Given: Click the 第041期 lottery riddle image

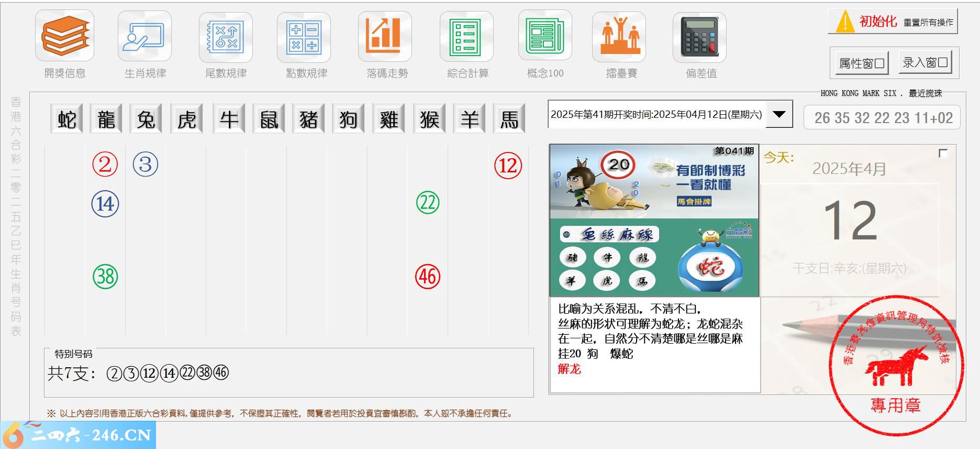Looking at the screenshot, I should pyautogui.click(x=654, y=220).
